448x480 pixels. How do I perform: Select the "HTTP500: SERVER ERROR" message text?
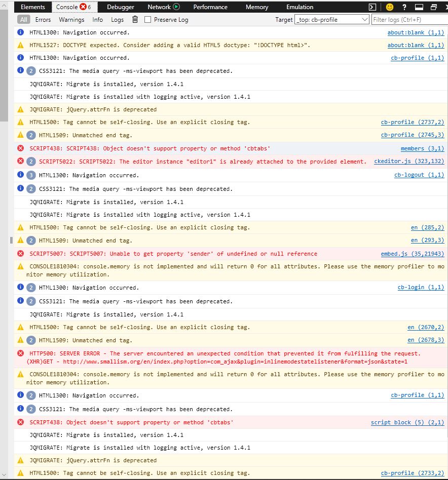coord(225,353)
